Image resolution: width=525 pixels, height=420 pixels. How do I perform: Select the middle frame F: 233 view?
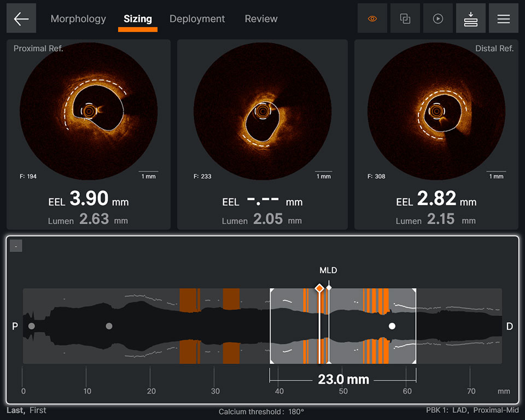point(262,109)
